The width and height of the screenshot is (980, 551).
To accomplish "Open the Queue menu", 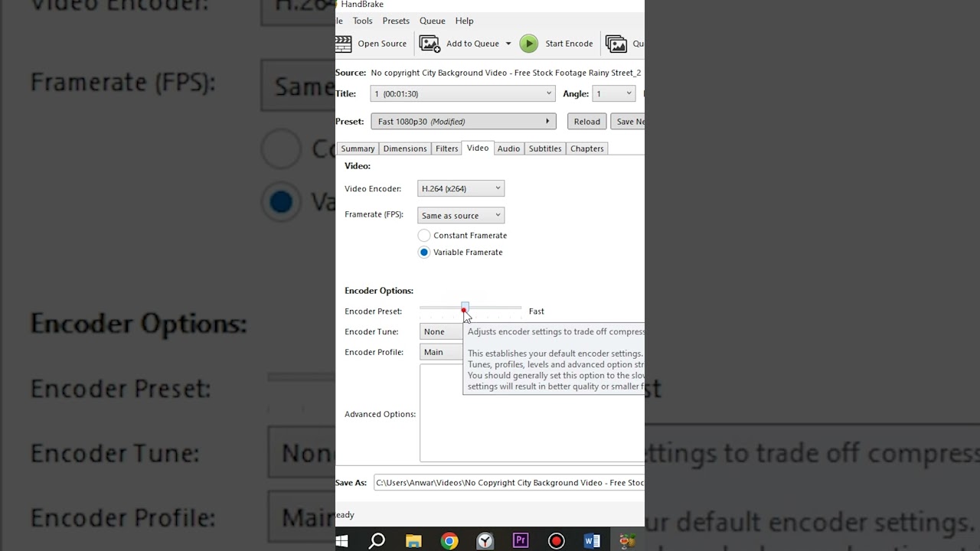I will click(x=432, y=21).
